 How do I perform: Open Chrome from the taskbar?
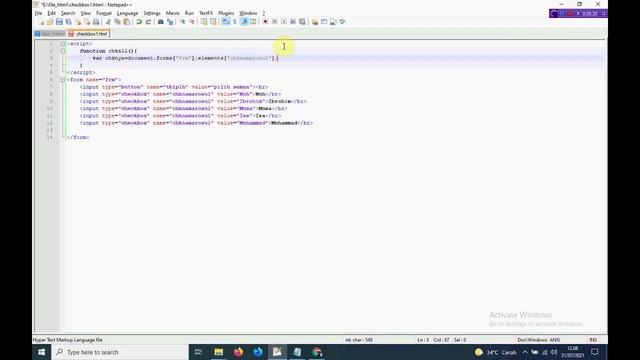(x=317, y=352)
